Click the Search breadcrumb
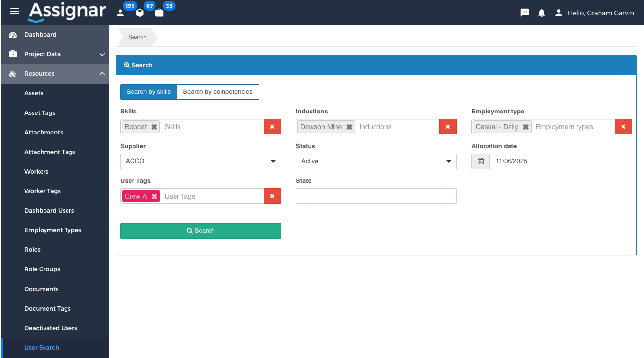The image size is (644, 358). [x=137, y=37]
